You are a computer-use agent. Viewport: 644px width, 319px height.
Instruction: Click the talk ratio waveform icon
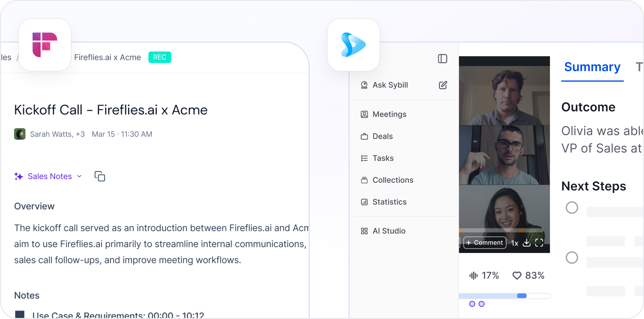coord(474,275)
